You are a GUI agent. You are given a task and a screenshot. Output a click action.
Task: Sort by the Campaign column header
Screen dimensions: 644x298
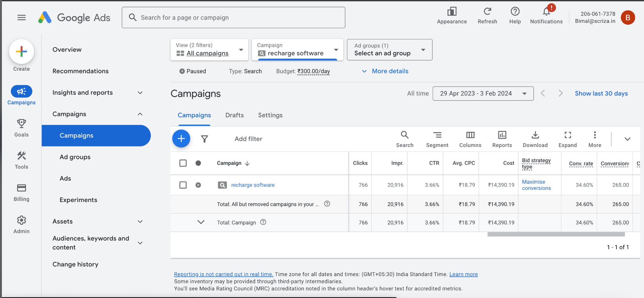(233, 163)
